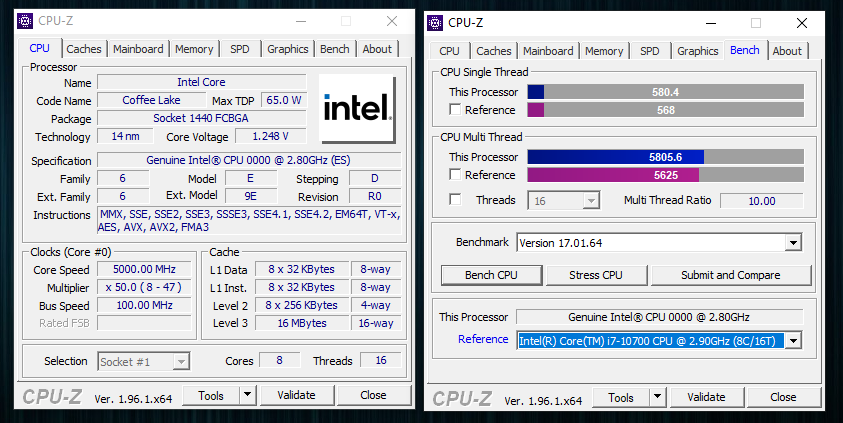Switch to Bench tab in left window
This screenshot has height=423, width=843.
pyautogui.click(x=335, y=49)
